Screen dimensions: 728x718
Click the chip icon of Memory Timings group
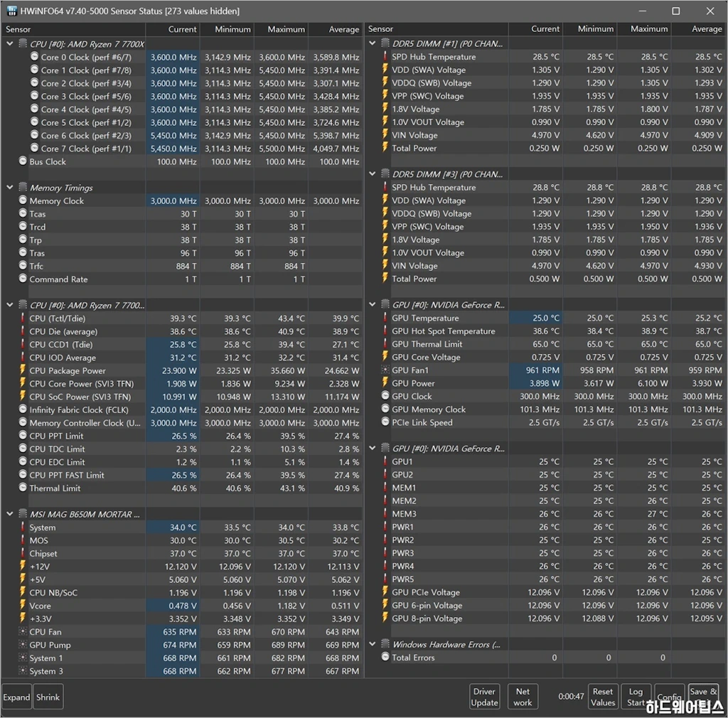22,188
